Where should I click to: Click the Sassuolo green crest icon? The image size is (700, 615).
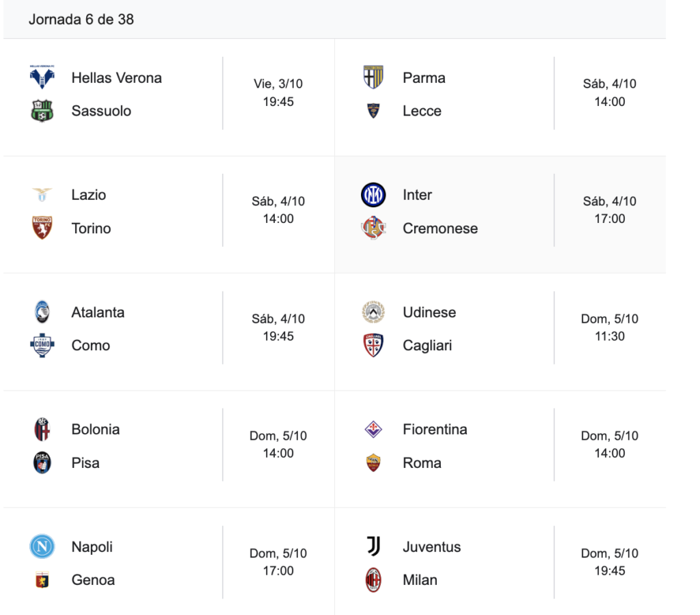click(42, 111)
